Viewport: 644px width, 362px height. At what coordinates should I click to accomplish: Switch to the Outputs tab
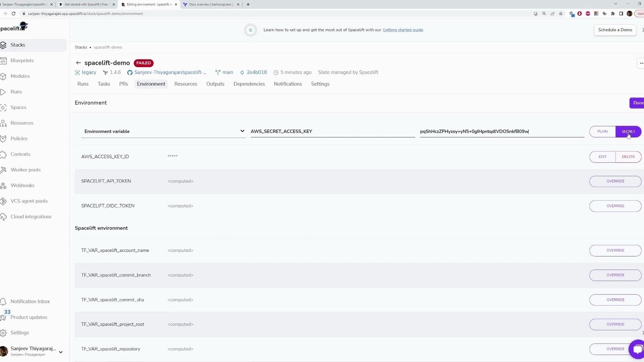point(215,84)
